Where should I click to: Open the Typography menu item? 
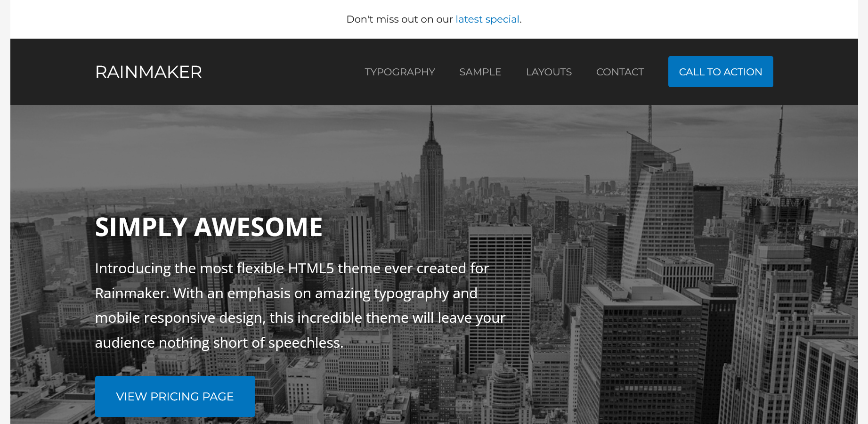tap(400, 72)
